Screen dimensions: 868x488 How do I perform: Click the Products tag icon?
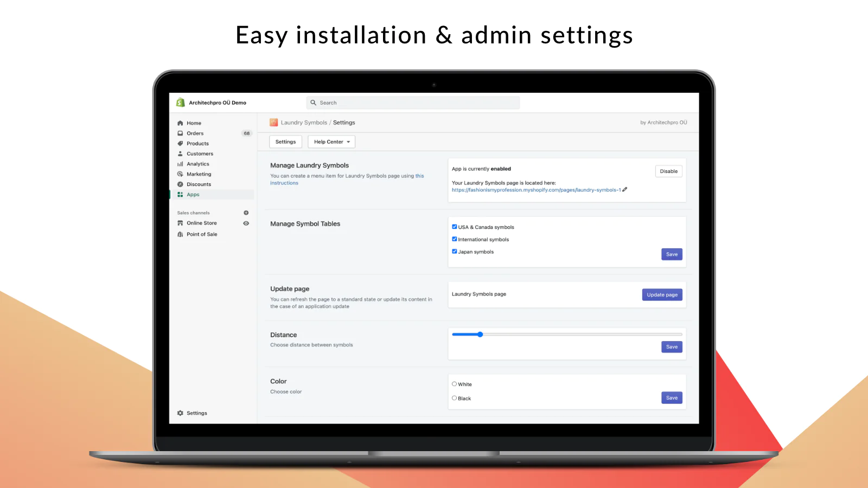180,144
